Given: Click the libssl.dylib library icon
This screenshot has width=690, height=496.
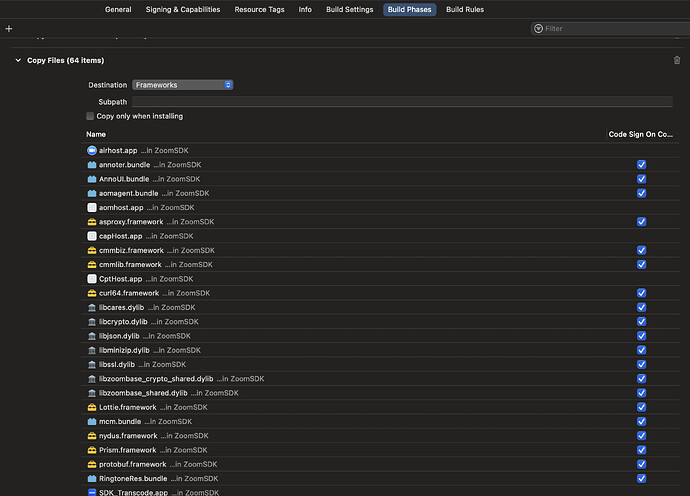Looking at the screenshot, I should pyautogui.click(x=92, y=364).
